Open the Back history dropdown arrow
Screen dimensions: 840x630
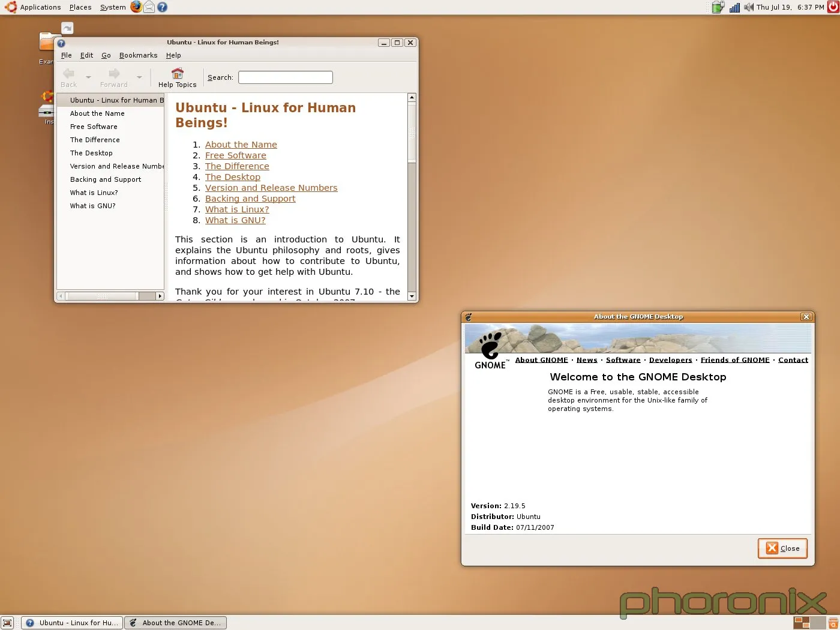88,77
